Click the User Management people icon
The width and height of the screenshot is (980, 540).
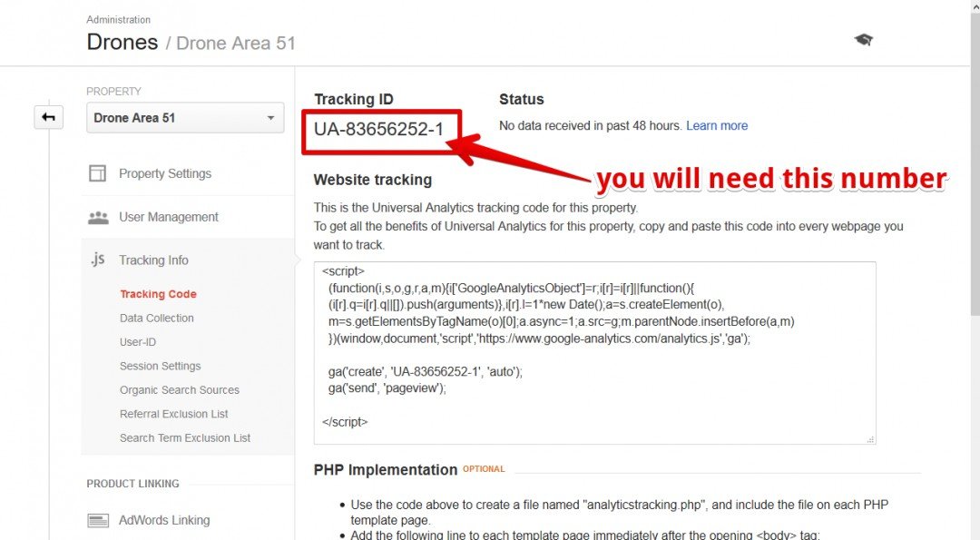coord(98,218)
